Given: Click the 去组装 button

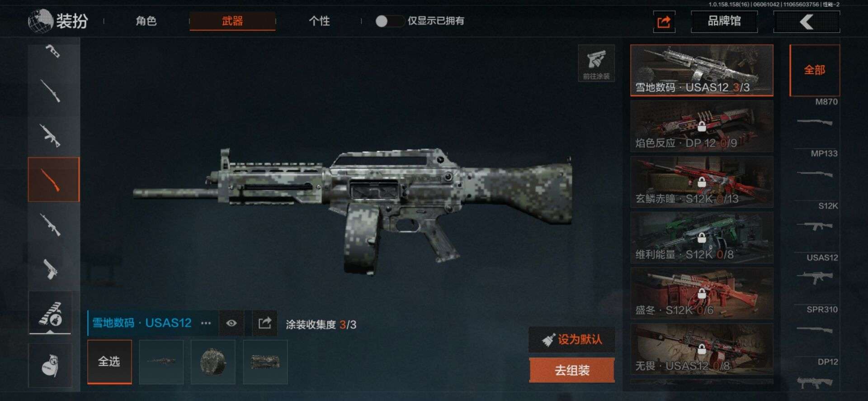Looking at the screenshot, I should point(572,370).
